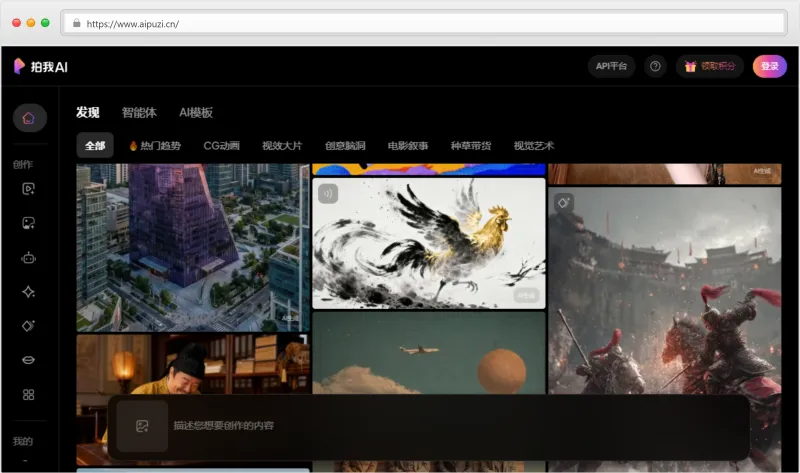Click the 拍我AI logo
The height and width of the screenshot is (473, 800).
40,66
